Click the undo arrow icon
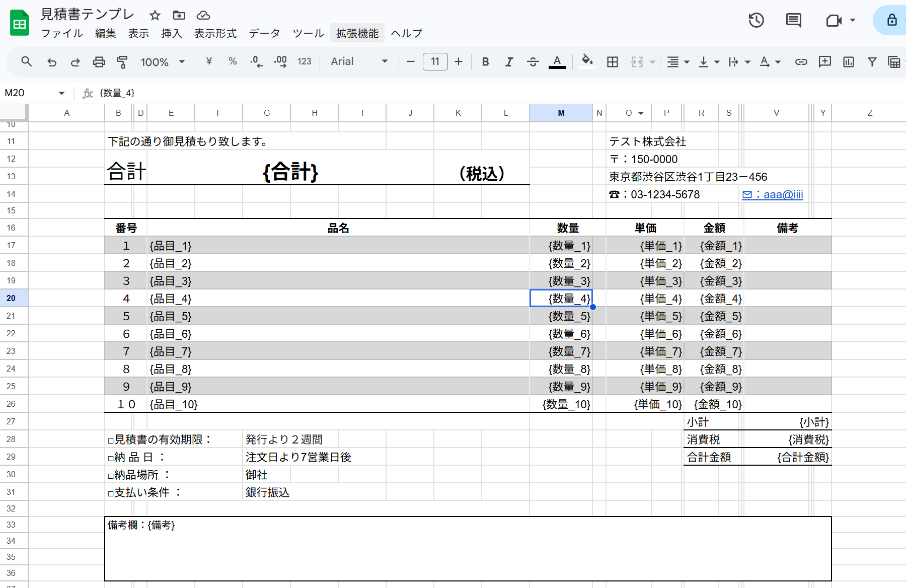Image resolution: width=906 pixels, height=588 pixels. tap(51, 62)
